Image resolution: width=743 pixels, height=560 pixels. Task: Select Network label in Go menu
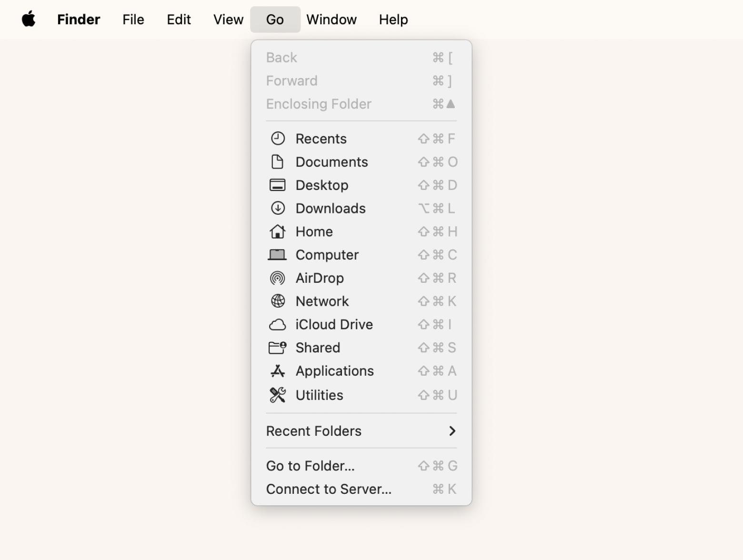click(x=322, y=301)
